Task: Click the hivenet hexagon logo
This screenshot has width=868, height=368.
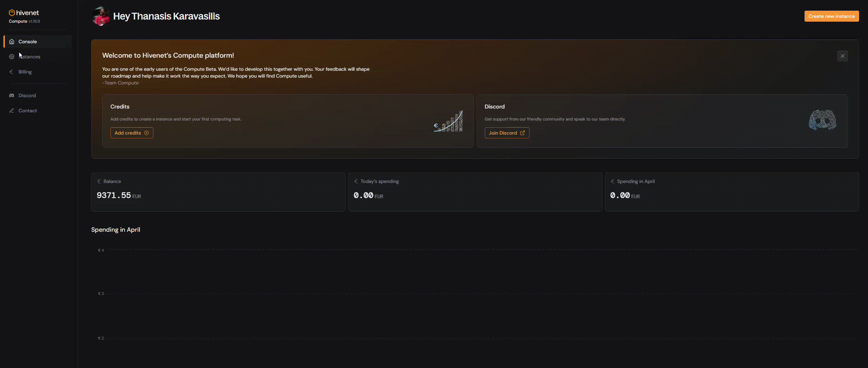Action: [x=12, y=12]
